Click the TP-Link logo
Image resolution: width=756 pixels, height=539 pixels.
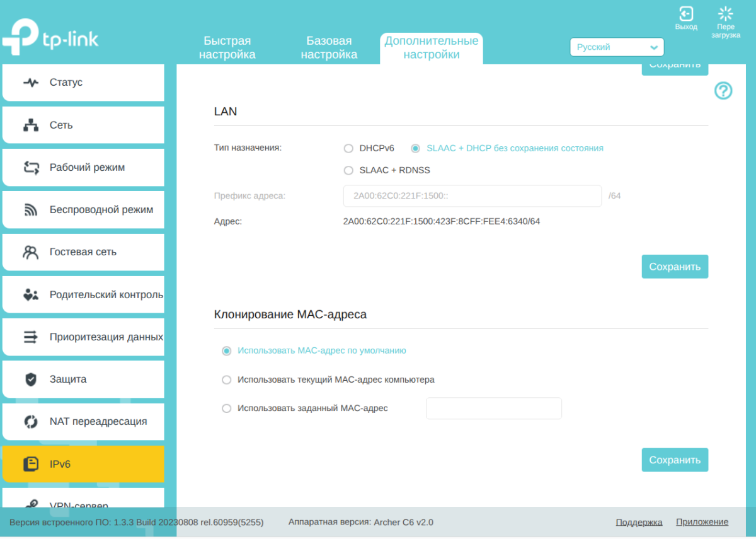point(50,38)
